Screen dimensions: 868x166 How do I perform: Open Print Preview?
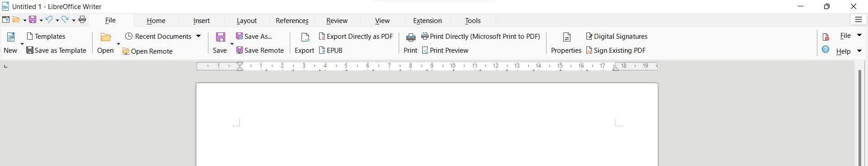pyautogui.click(x=445, y=51)
